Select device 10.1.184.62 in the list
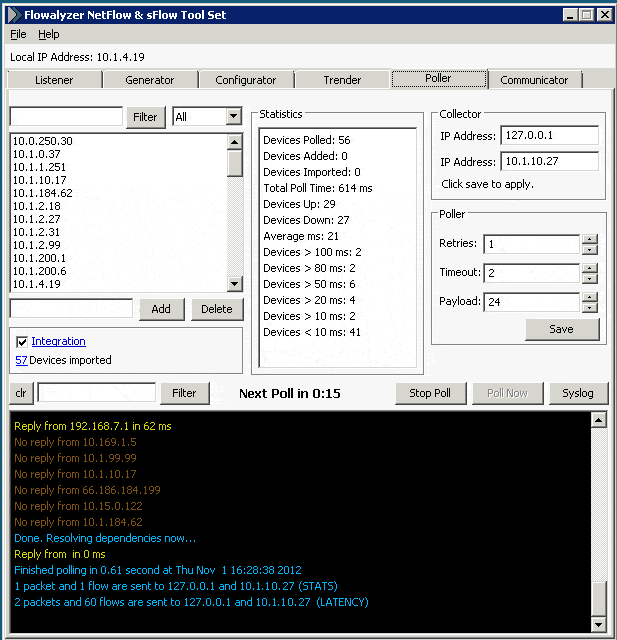 click(x=118, y=193)
